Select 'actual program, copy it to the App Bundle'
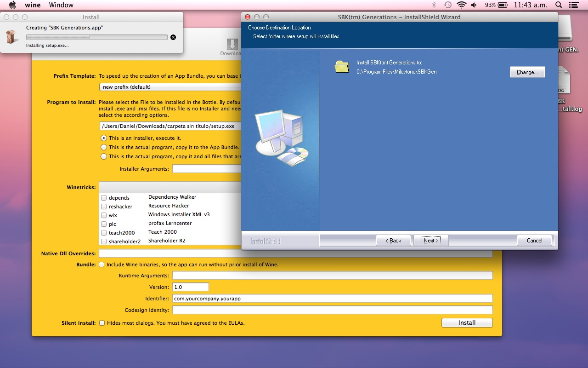Screen dimensions: 588x368 [104, 147]
